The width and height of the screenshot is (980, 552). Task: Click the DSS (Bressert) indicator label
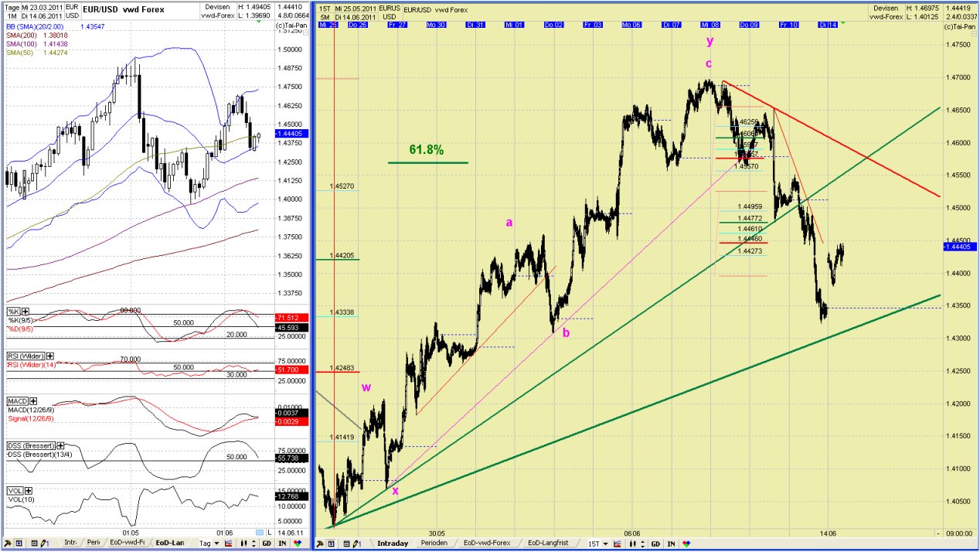click(29, 445)
